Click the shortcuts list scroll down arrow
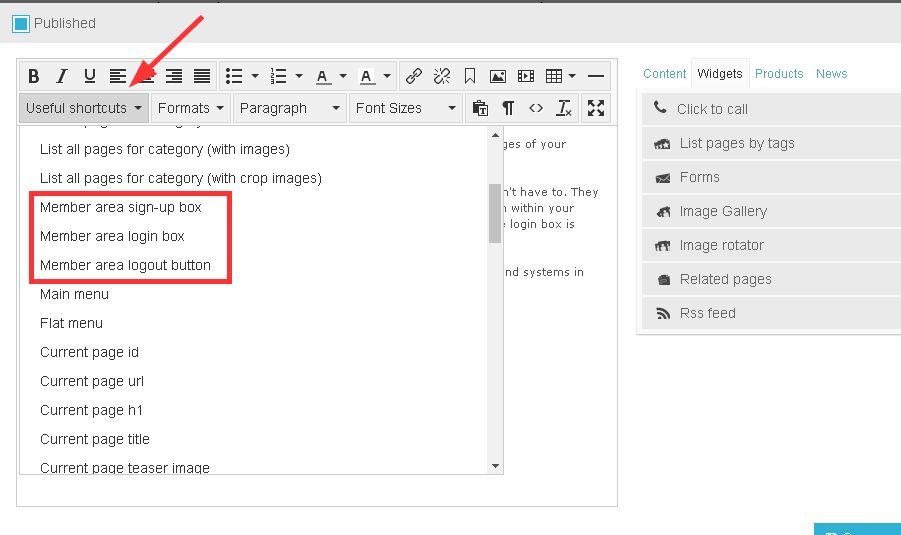 pyautogui.click(x=495, y=466)
